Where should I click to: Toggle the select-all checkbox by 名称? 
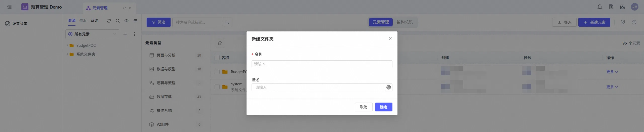tap(217, 58)
